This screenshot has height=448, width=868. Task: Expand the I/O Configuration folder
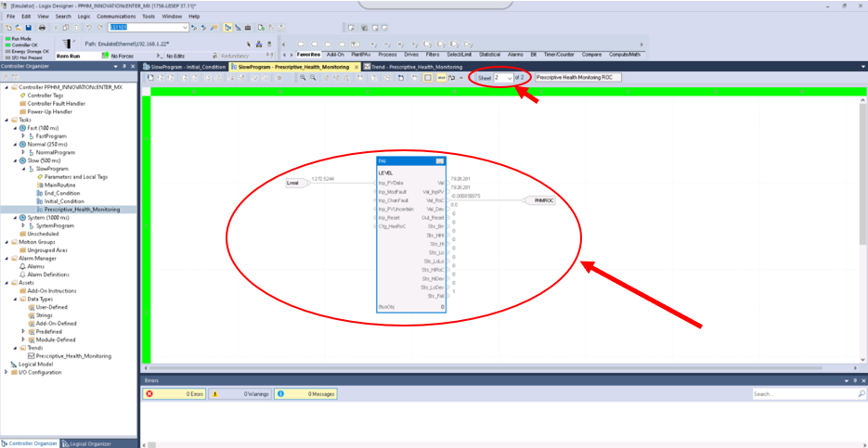(x=6, y=372)
